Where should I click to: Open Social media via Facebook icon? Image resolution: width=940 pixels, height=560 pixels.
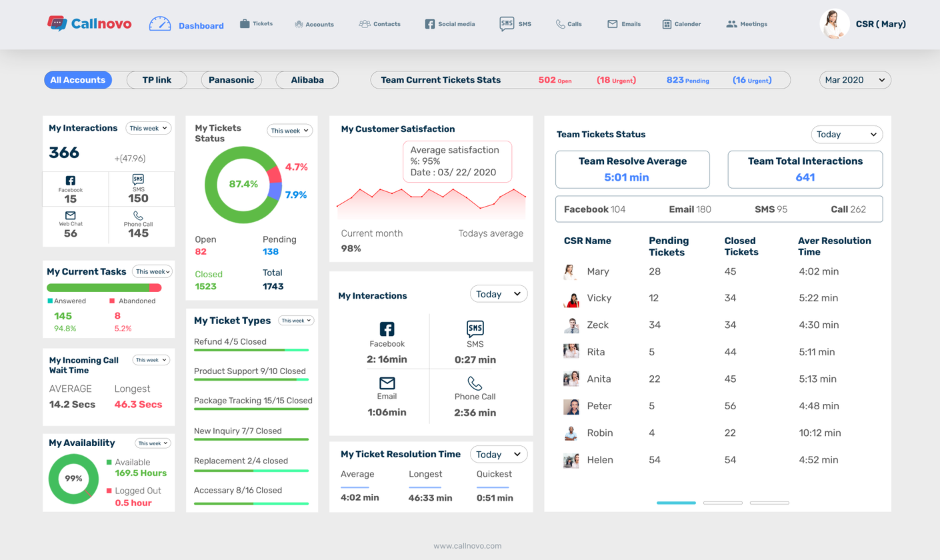point(430,24)
